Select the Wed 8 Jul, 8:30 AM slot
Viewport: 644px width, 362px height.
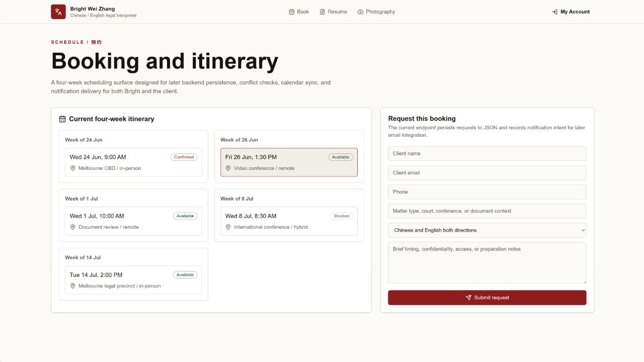click(x=289, y=221)
